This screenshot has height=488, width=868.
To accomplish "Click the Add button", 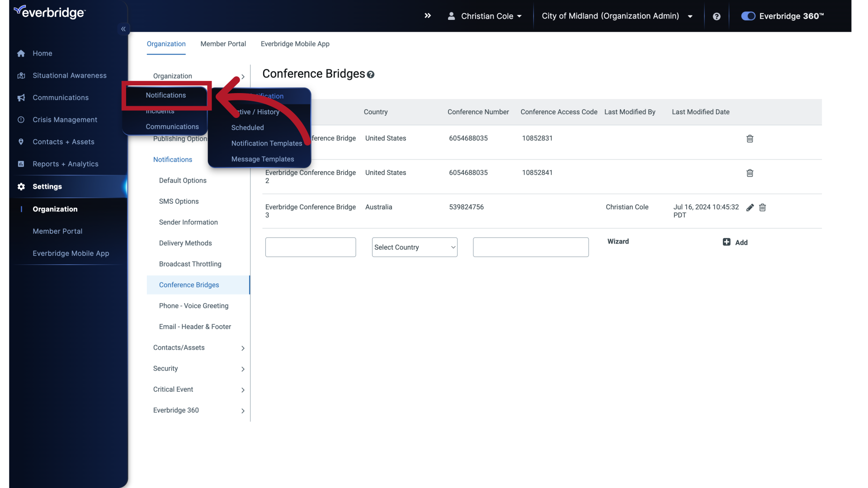I will 736,242.
